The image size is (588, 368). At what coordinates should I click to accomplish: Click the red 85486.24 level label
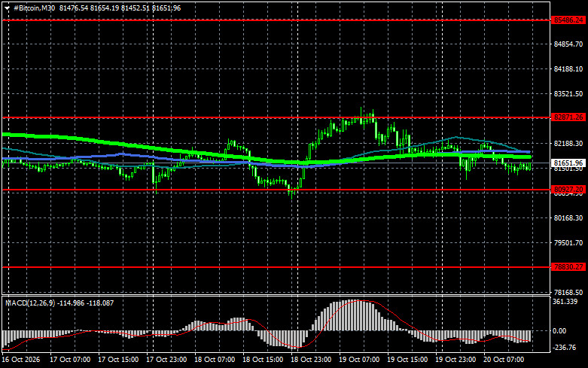568,20
